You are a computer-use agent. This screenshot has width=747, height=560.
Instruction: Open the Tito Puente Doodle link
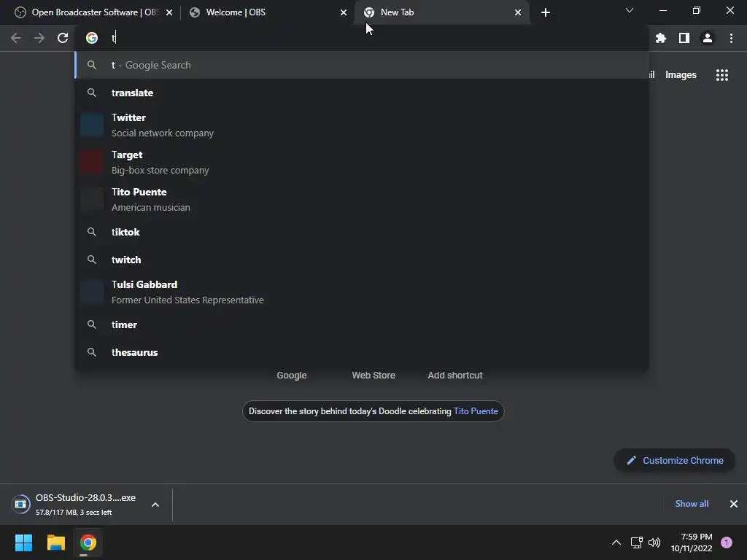[x=476, y=411]
